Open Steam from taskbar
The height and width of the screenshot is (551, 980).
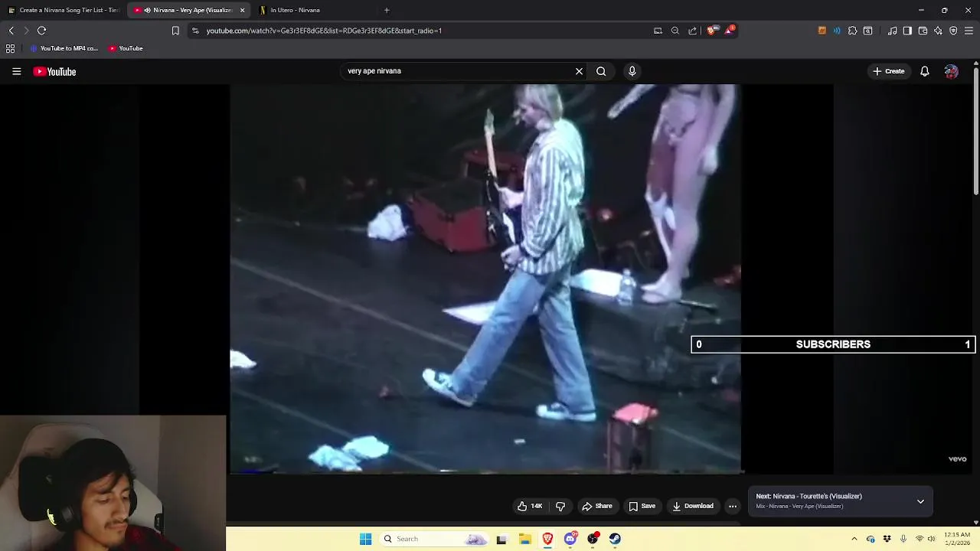click(x=615, y=539)
